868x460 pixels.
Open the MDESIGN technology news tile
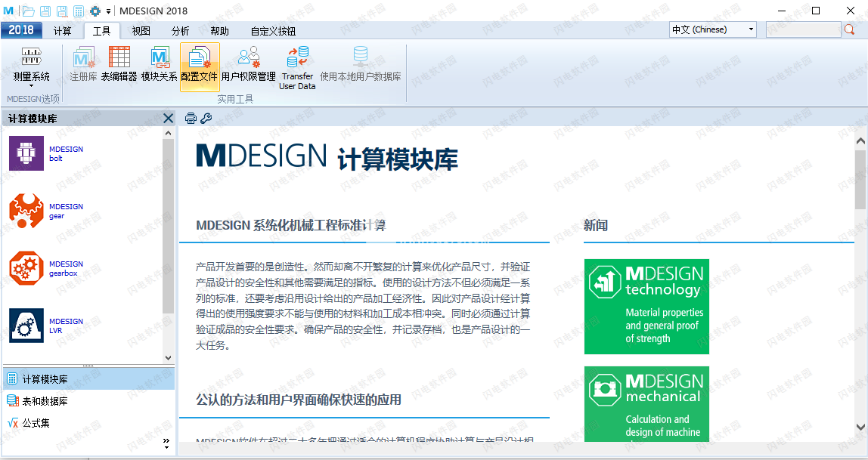[646, 307]
